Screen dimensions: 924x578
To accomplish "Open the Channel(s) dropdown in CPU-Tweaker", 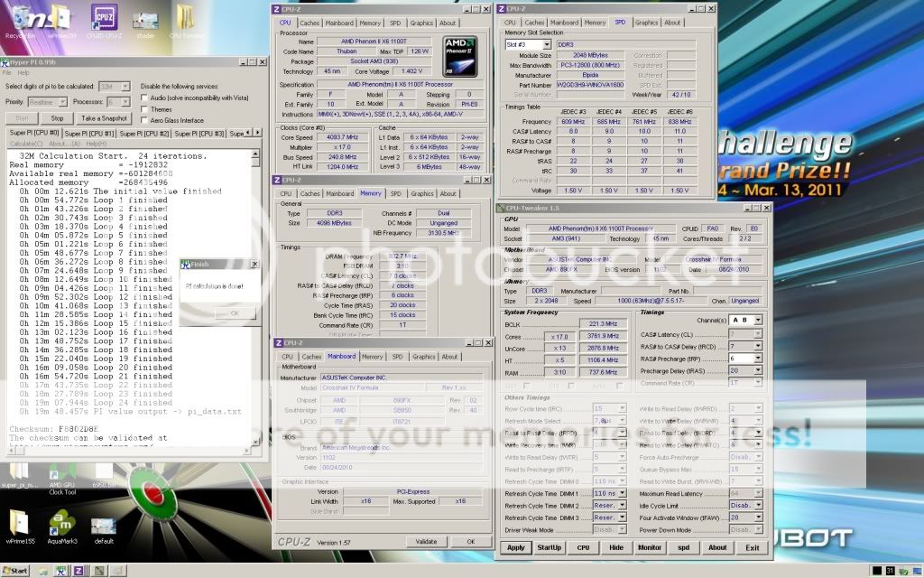I will (x=758, y=321).
